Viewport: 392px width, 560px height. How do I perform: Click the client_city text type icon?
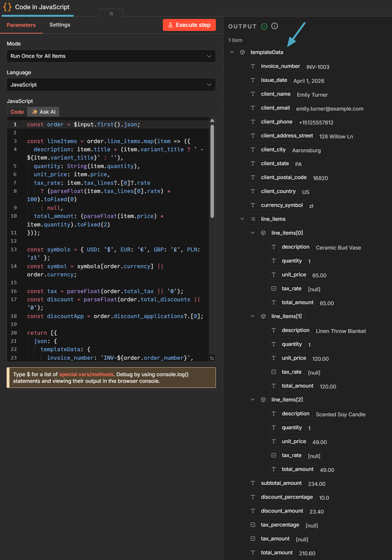253,149
